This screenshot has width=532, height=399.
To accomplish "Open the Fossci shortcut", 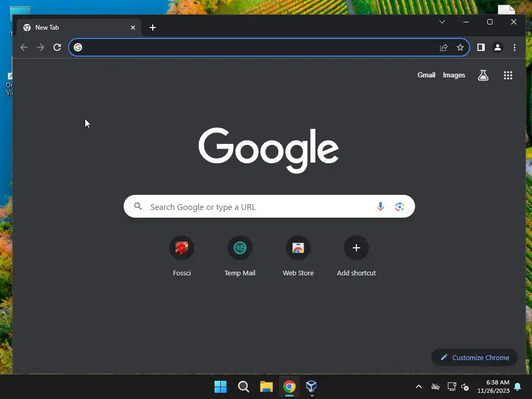I will (182, 256).
